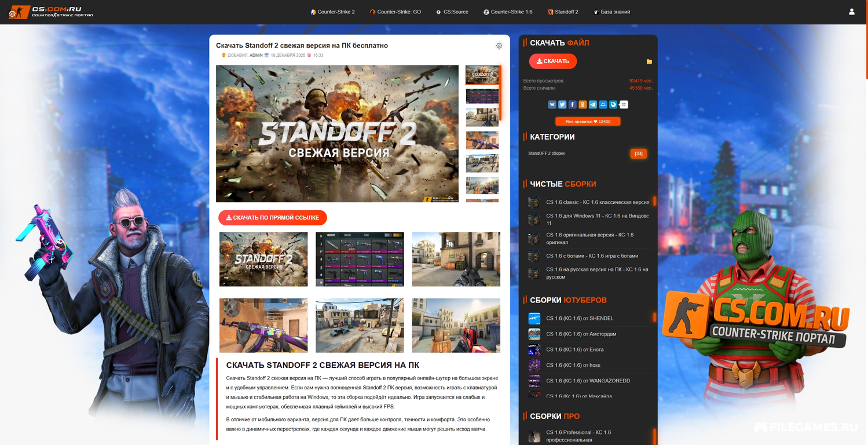
Task: Click Скачать по прямой ссылке button
Action: coord(272,218)
